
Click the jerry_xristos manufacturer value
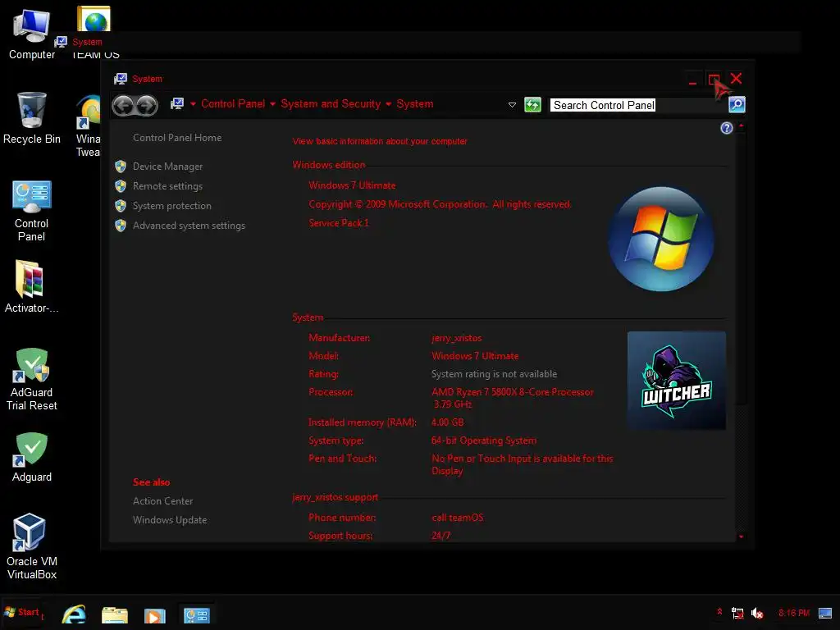pos(456,338)
